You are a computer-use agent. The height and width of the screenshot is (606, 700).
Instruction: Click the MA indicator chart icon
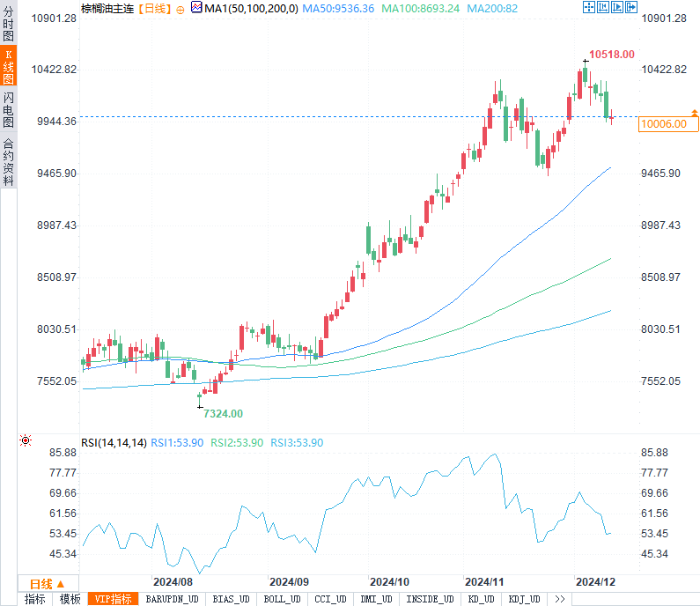[197, 8]
